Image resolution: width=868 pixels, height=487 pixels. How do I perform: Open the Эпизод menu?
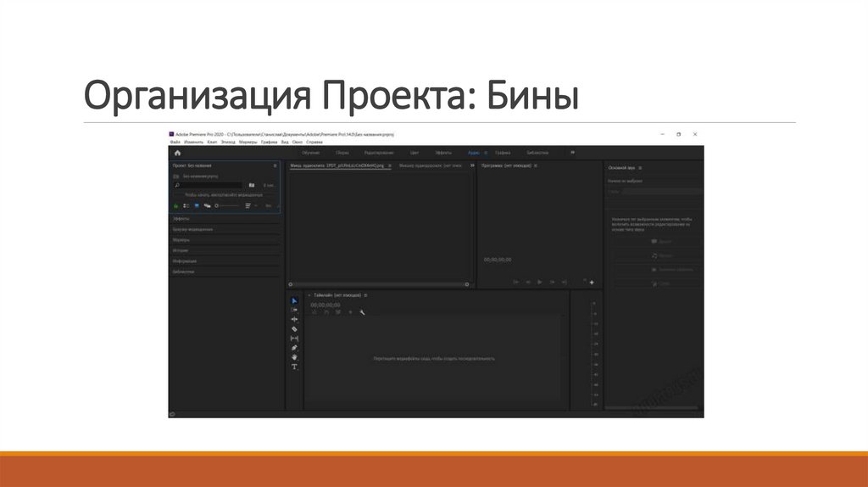228,143
